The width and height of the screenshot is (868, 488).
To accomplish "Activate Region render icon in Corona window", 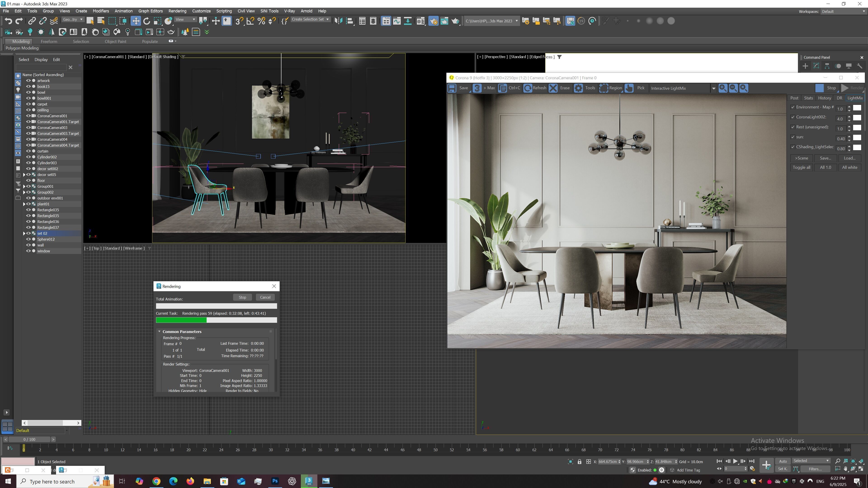I will pos(604,88).
